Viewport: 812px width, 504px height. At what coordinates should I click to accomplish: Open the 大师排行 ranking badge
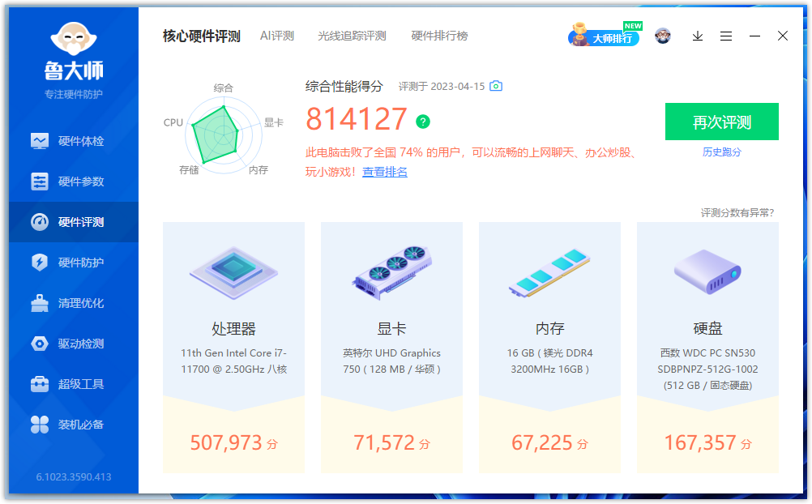pos(605,35)
